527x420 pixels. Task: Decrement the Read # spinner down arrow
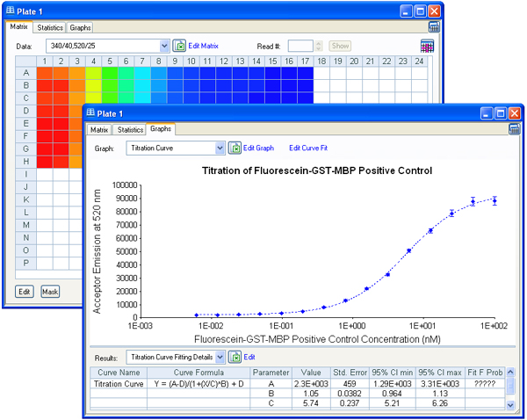[x=319, y=48]
